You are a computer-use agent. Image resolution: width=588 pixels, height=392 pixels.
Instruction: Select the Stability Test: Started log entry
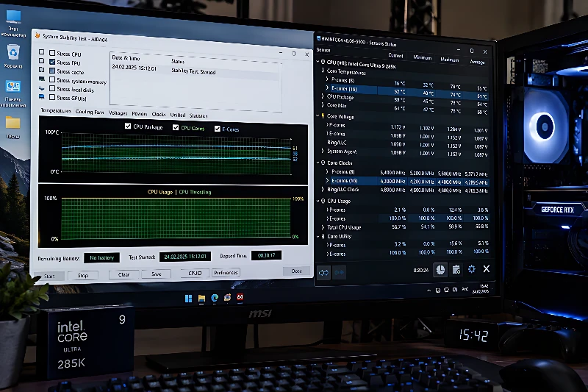196,70
